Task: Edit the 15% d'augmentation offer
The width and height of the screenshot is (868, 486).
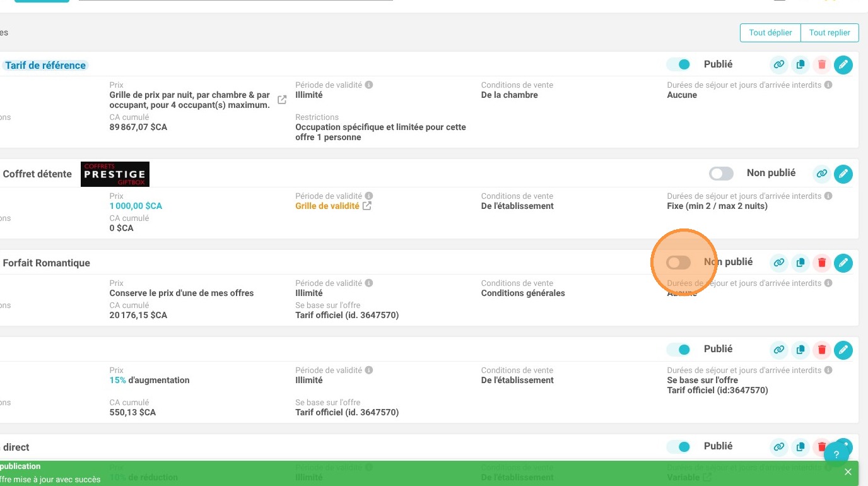Action: [843, 350]
